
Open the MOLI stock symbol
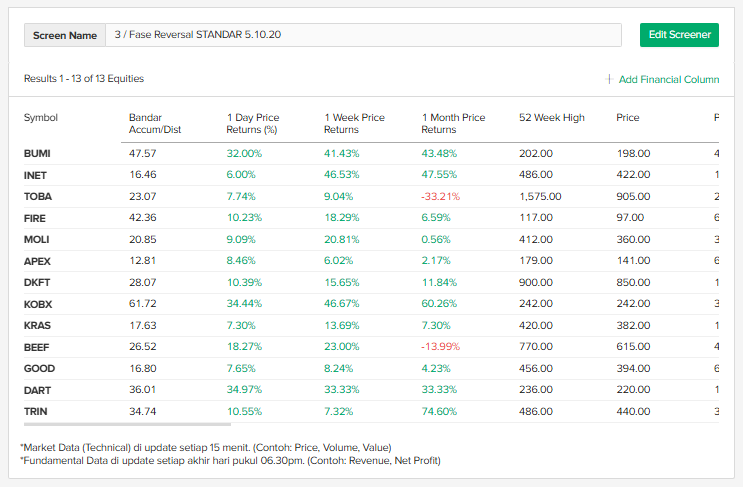36,239
